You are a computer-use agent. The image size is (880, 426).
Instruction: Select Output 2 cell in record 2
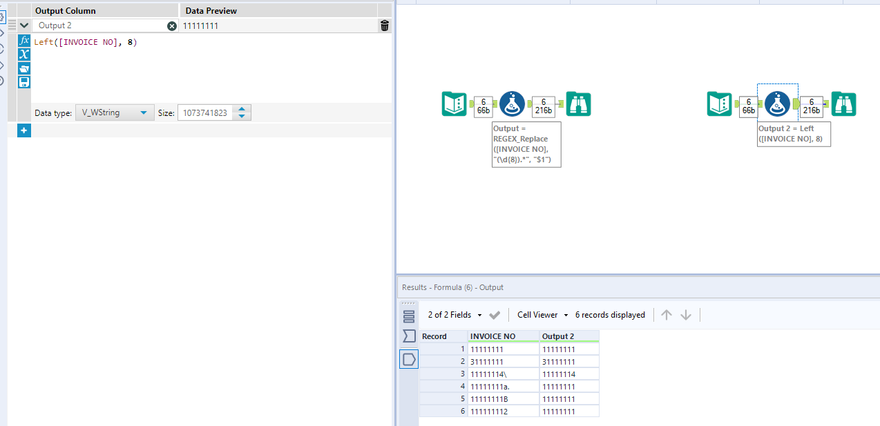click(569, 361)
